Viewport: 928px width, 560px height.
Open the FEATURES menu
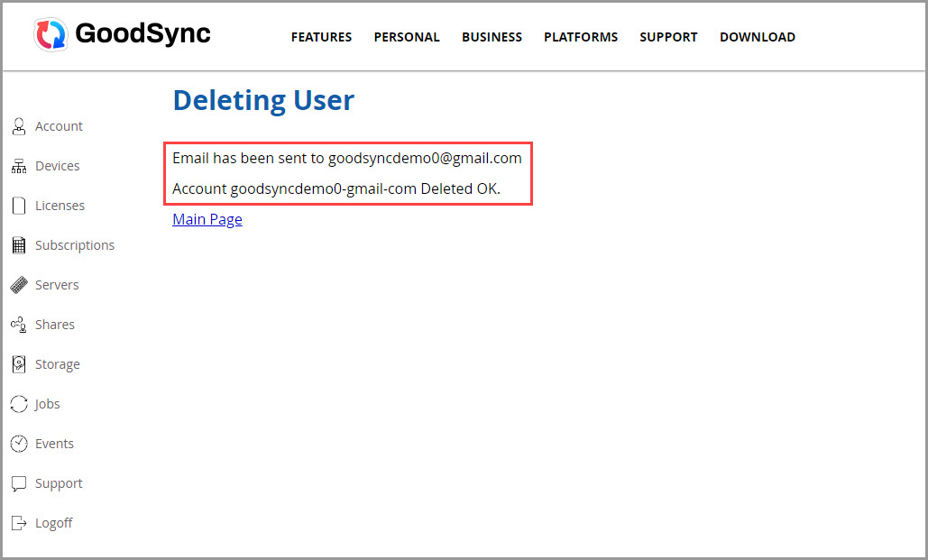(321, 37)
